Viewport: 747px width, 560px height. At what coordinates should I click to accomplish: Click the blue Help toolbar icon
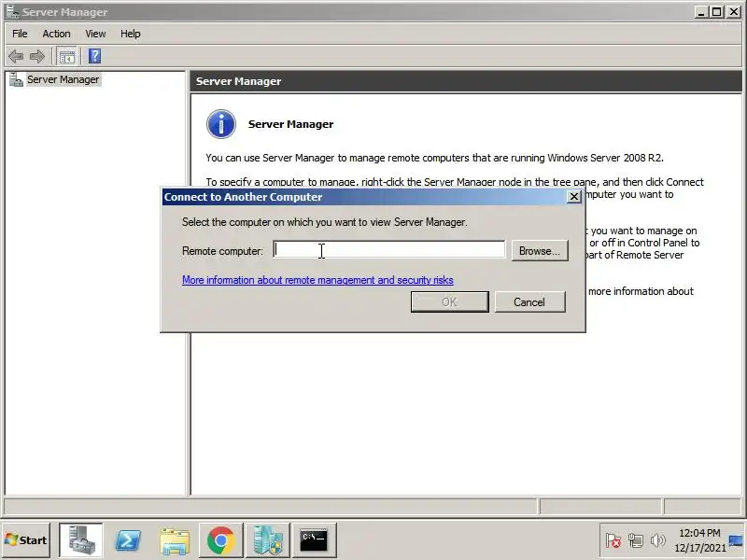[x=94, y=57]
